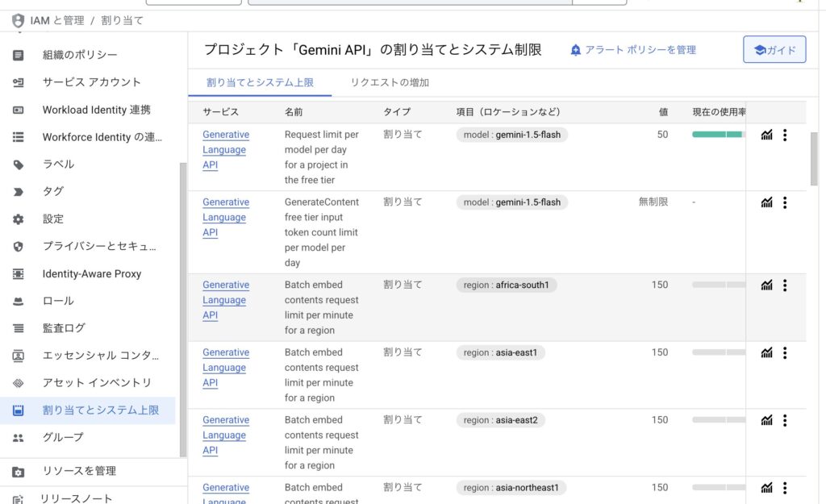Viewport: 826px width, 504px height.
Task: Open Generative Language API link, asia-east1 row
Action: click(226, 367)
